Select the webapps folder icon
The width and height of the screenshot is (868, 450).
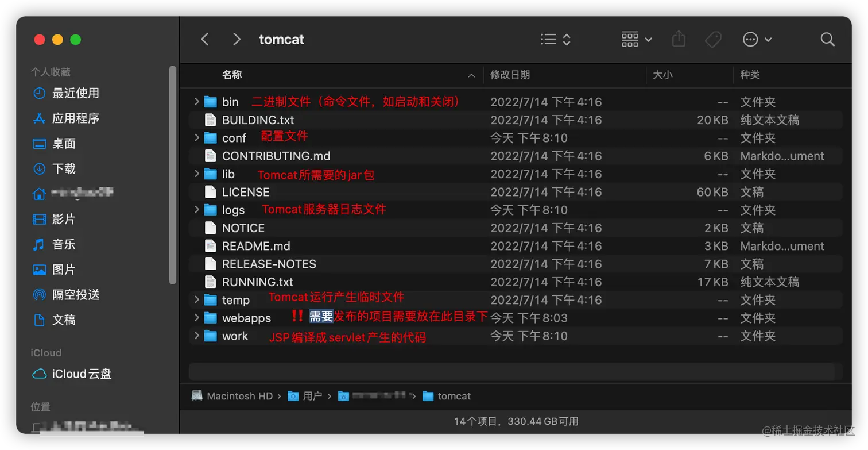click(x=211, y=318)
